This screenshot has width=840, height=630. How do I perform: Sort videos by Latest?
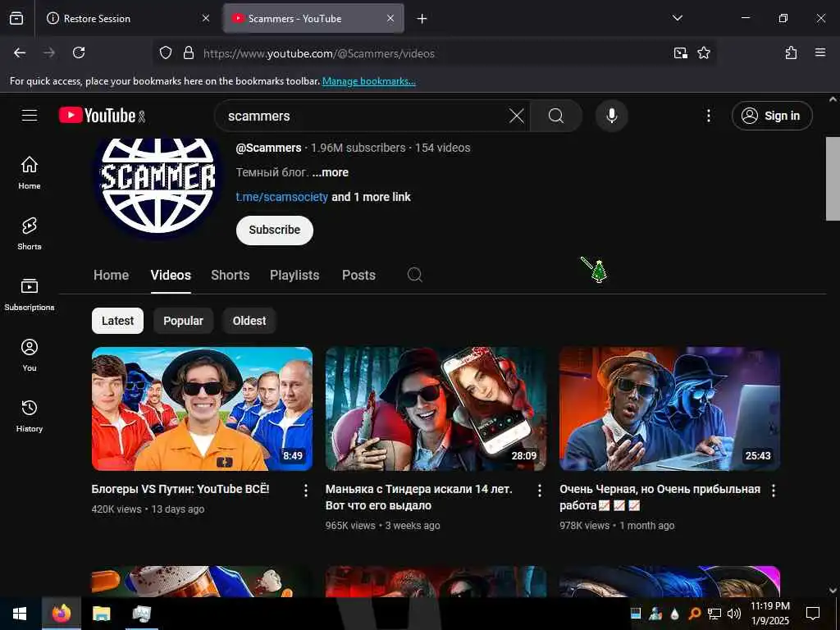coord(117,321)
